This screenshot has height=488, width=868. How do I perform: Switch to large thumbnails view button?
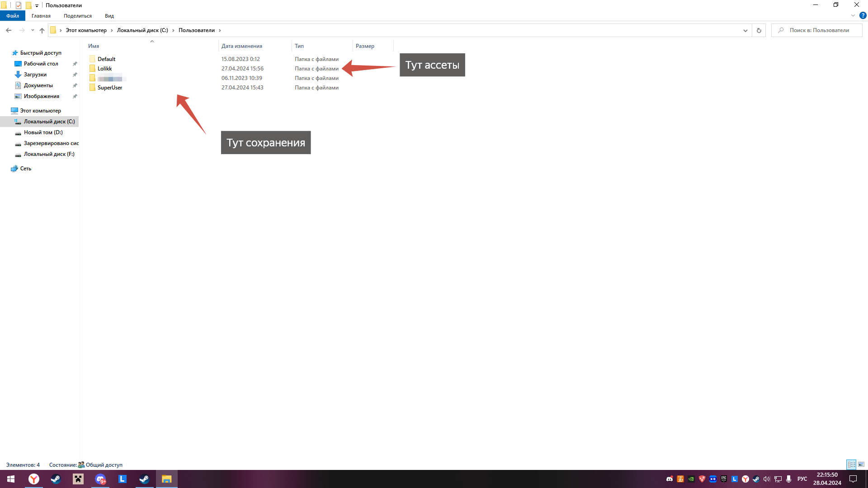861,465
